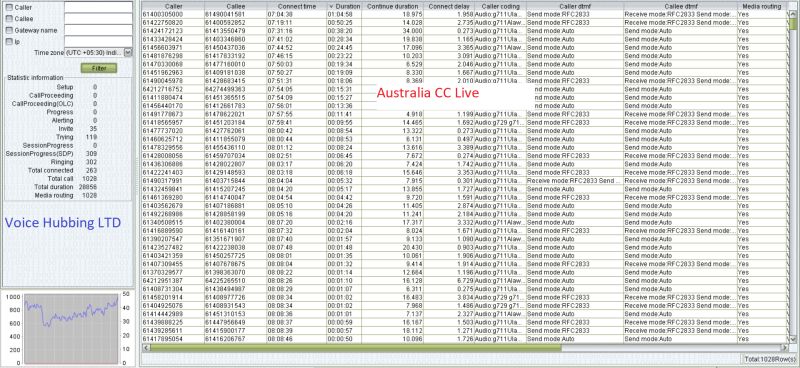
Task: Click the horizontal scrollbar thumb
Action: click(355, 348)
